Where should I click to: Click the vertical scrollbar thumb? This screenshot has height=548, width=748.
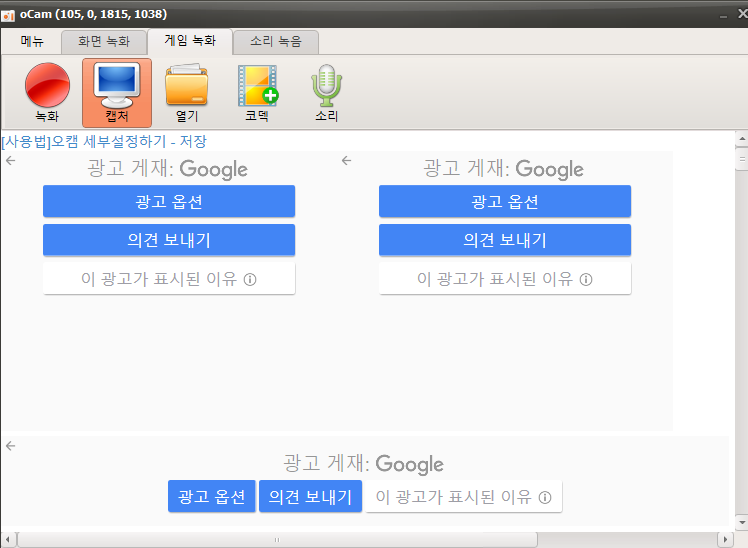[742, 159]
